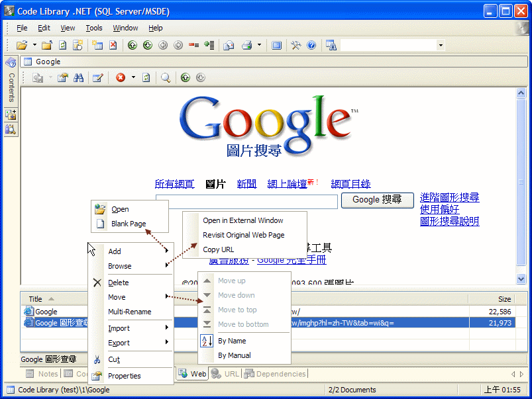Switch to the Dependencies tab

click(x=275, y=374)
